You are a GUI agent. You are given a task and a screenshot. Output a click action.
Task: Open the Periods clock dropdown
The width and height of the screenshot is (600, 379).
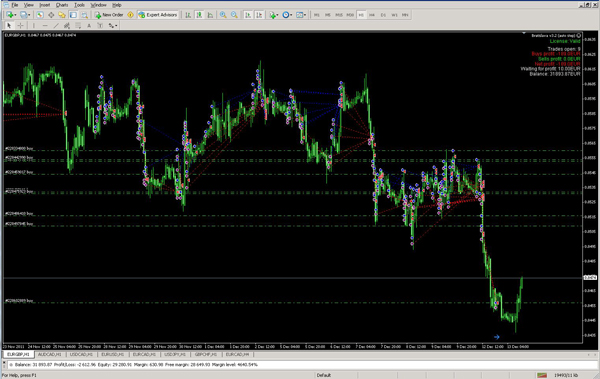click(x=287, y=15)
